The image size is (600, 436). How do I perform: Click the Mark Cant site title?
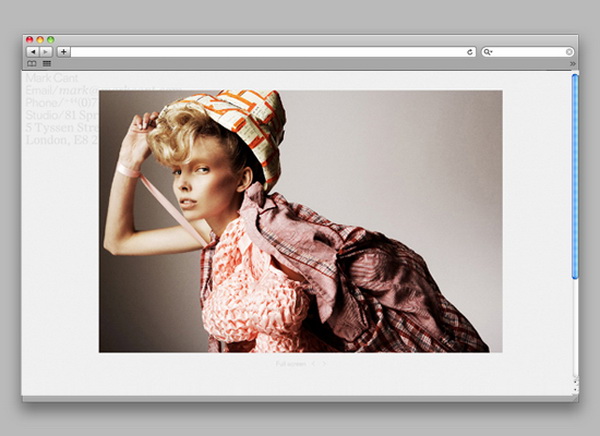(x=52, y=78)
